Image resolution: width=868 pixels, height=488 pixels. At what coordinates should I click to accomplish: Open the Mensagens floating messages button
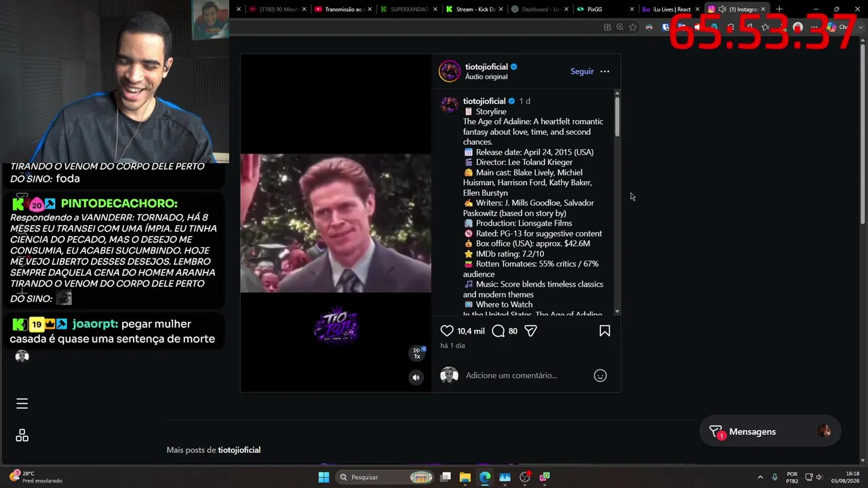770,432
